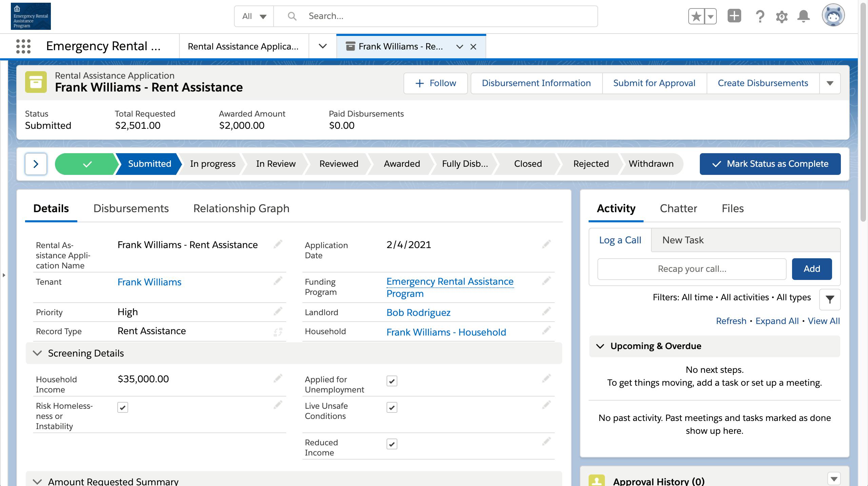Open the Bob Rodriguez landlord link
Screen dimensions: 868x486
(418, 312)
